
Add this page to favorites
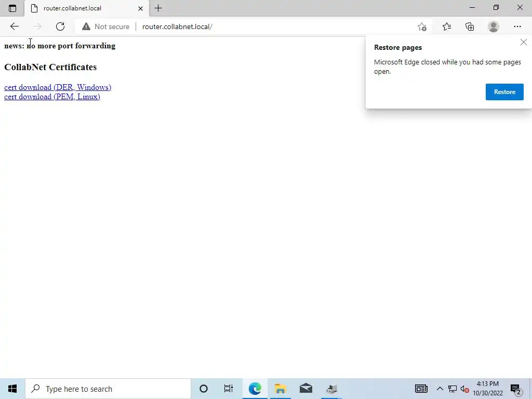tap(422, 26)
